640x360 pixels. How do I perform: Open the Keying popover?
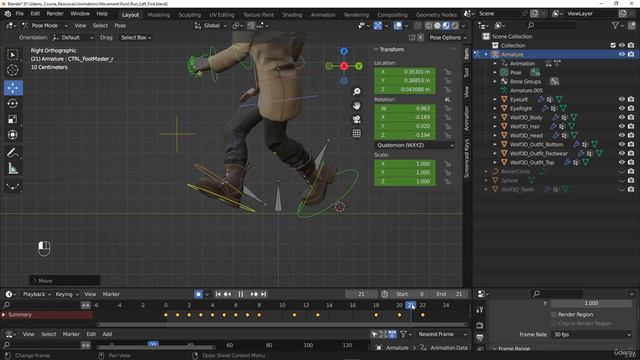click(67, 294)
